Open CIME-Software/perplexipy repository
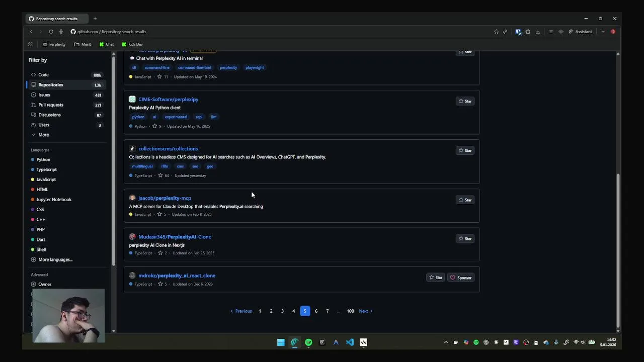Screen dimensions: 644x362 (168, 100)
